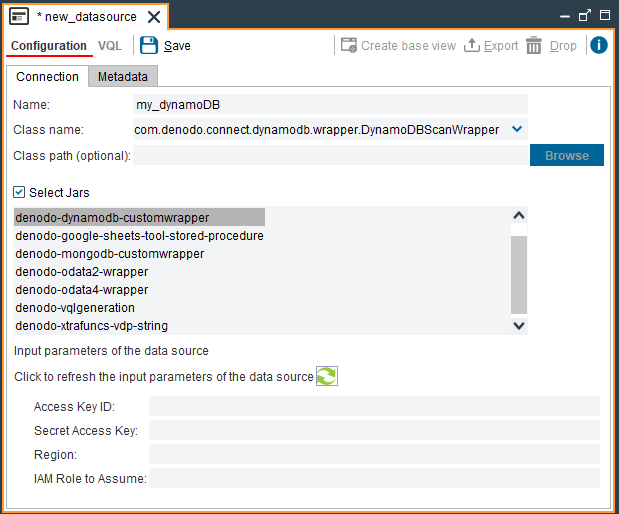This screenshot has width=619, height=514.
Task: Click the jar list scroll down arrow
Action: click(519, 326)
